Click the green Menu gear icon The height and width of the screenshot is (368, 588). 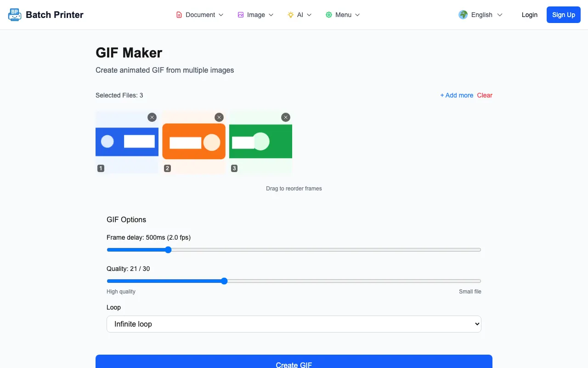coord(329,15)
